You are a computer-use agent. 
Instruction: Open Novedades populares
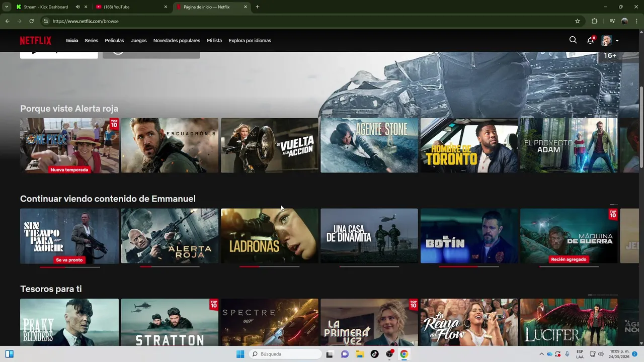click(x=177, y=40)
